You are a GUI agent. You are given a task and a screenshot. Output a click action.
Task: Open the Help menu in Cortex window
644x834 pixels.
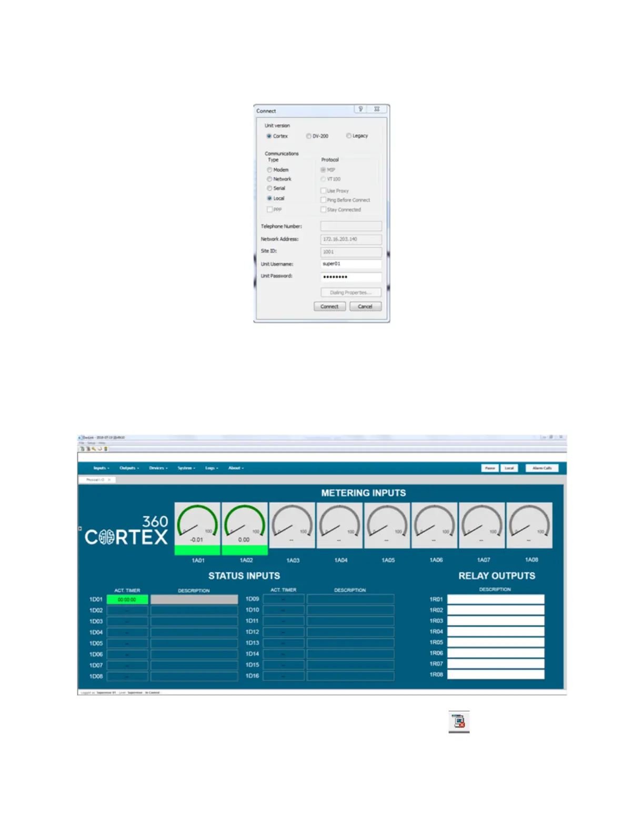102,443
